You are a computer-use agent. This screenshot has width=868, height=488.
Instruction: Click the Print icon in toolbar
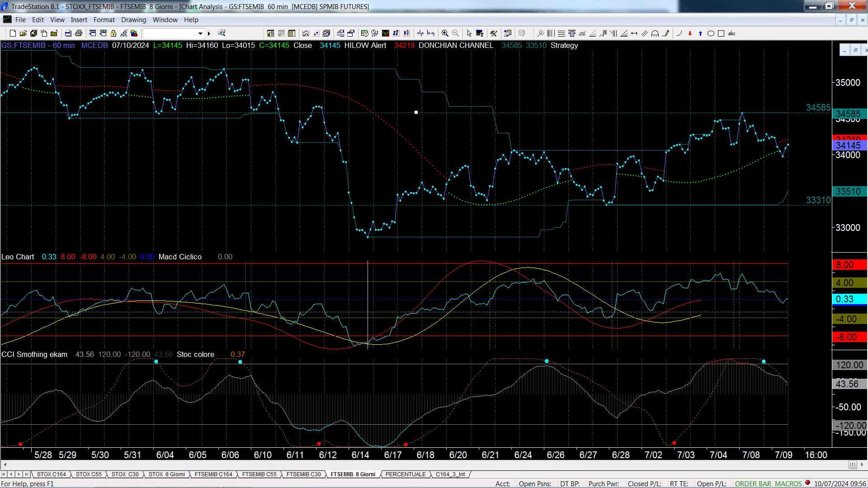(79, 33)
